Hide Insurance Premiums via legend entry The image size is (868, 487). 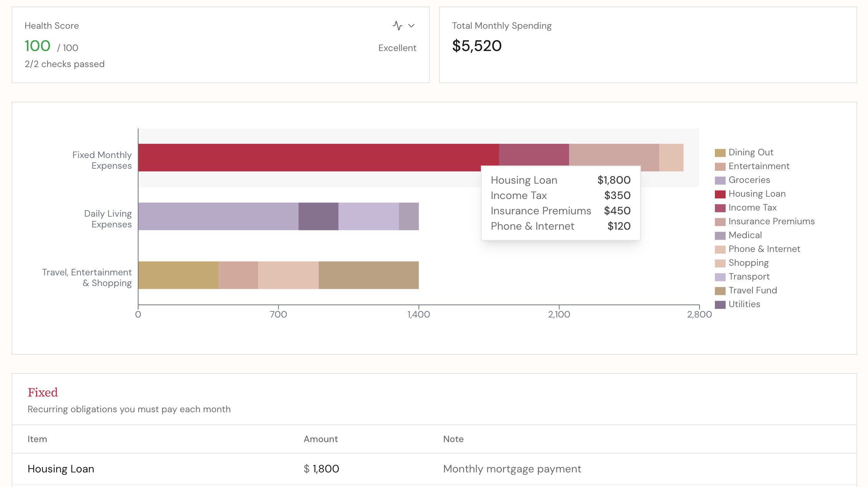(x=771, y=221)
